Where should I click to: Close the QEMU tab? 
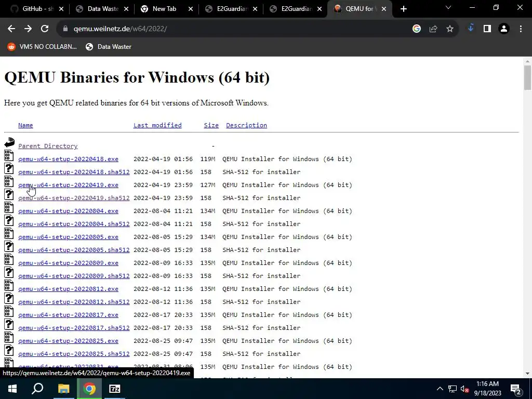(384, 9)
